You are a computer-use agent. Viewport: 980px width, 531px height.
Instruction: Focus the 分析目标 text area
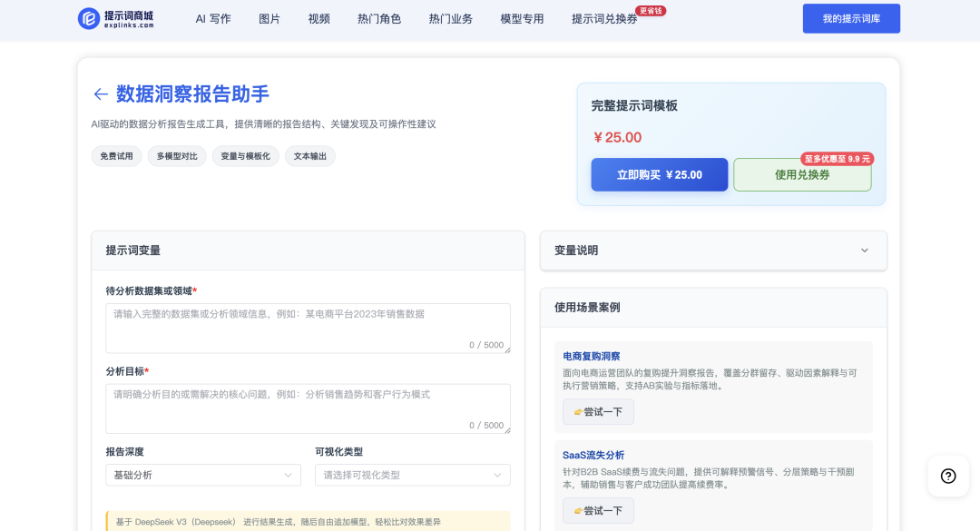308,408
